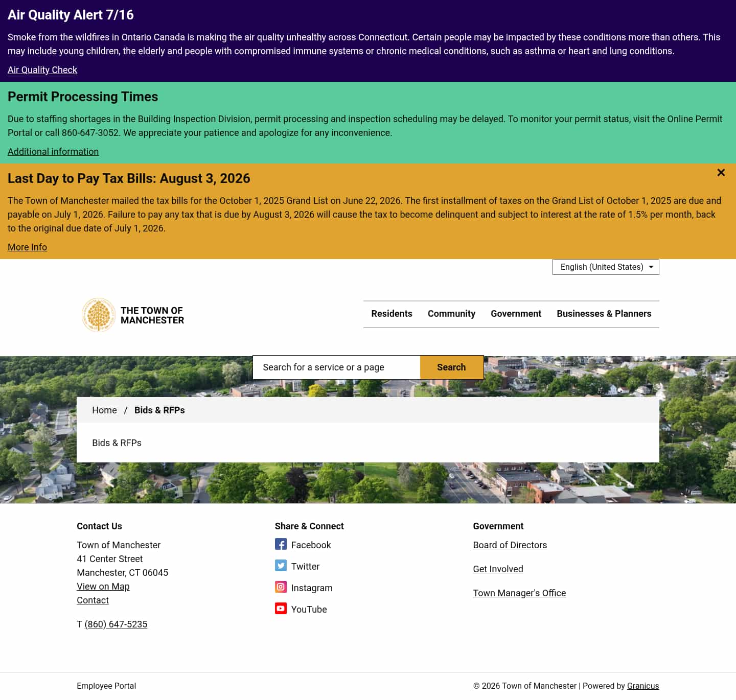The image size is (736, 700).
Task: Click the YouTube icon
Action: tap(281, 609)
